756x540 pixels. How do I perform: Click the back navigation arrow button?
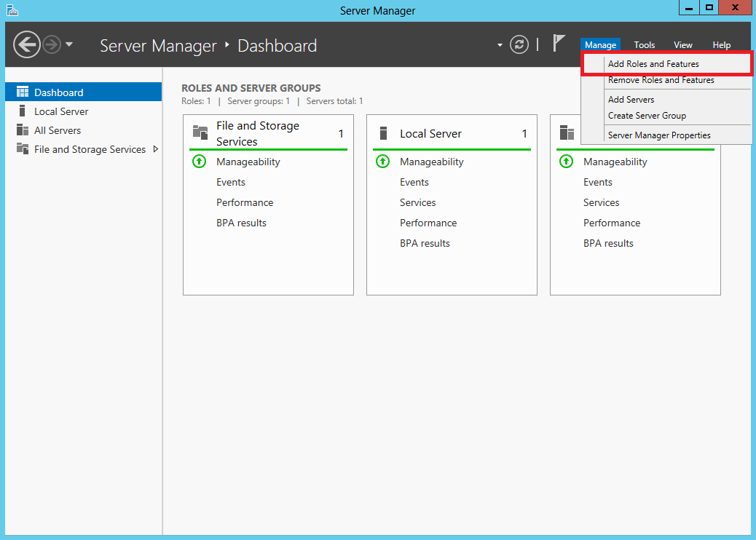point(26,45)
